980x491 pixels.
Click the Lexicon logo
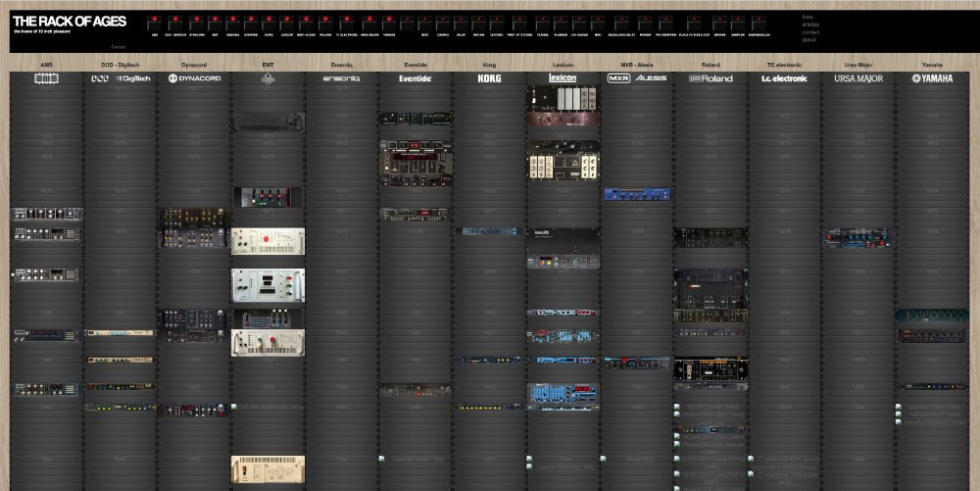click(563, 78)
